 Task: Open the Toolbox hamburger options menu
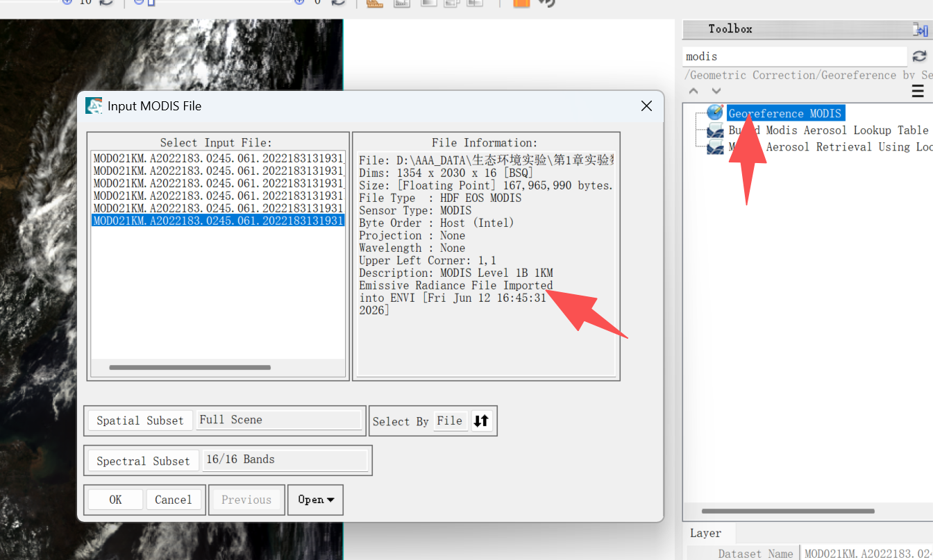[x=918, y=92]
